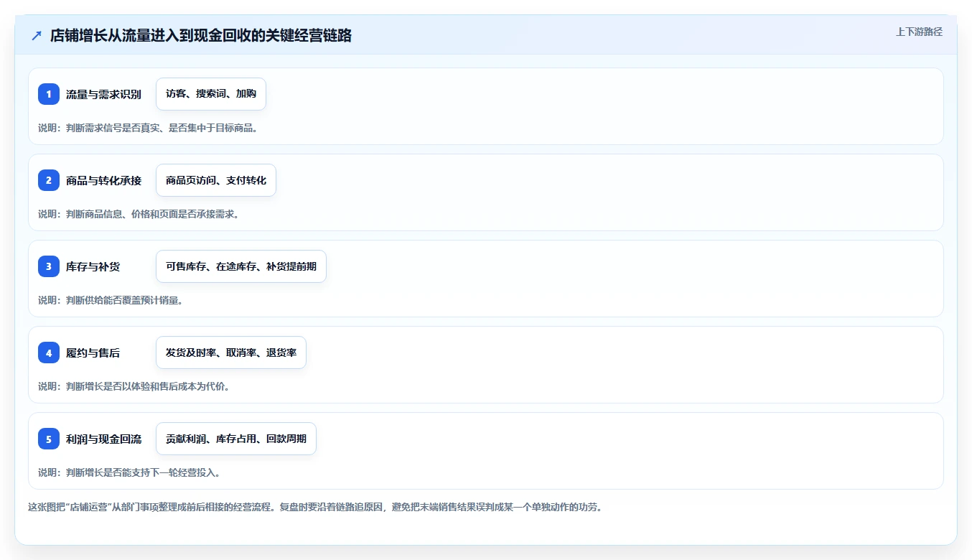This screenshot has width=972, height=560.
Task: Click the footer paragraph starting 这张图把“店铺运营”
Action: click(x=315, y=507)
